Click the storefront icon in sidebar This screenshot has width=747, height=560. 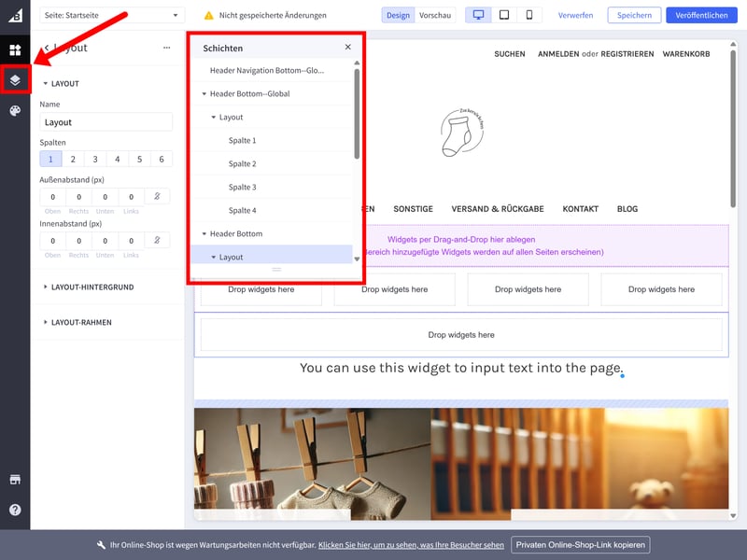pyautogui.click(x=15, y=480)
